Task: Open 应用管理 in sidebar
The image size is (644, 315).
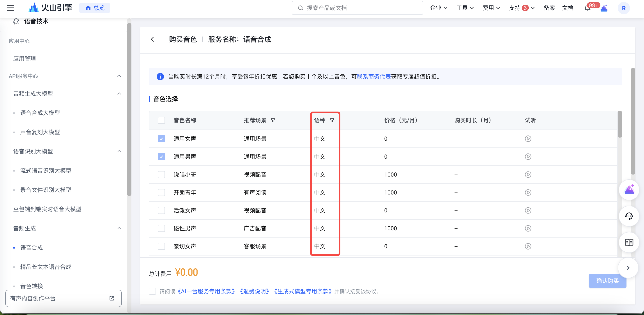Action: coord(25,59)
